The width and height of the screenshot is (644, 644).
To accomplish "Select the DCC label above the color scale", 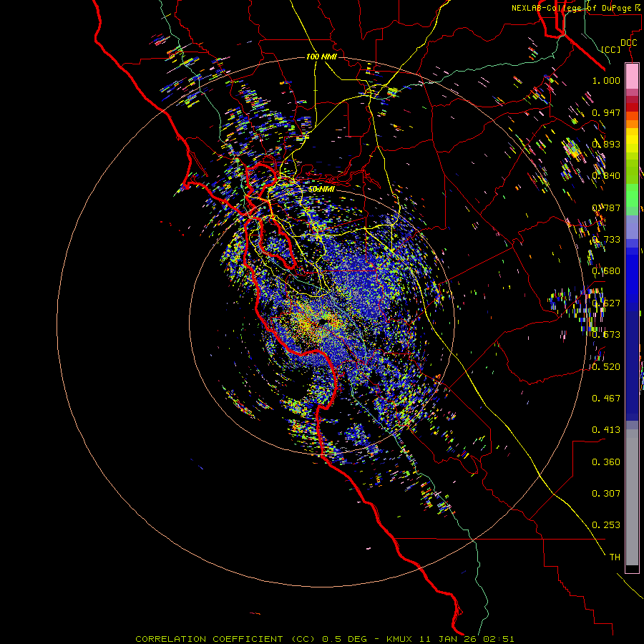I will pos(628,43).
